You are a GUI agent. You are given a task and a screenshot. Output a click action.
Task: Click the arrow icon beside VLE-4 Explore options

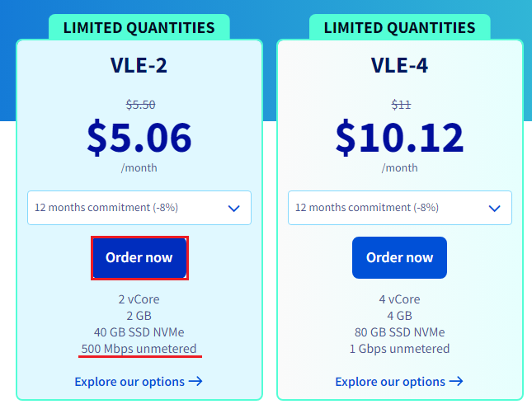pos(455,381)
